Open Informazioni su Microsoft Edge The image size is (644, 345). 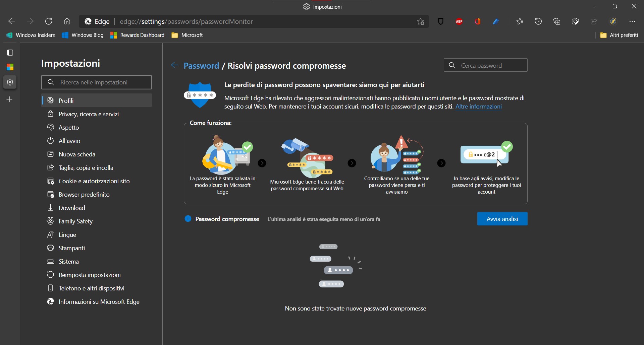tap(97, 302)
